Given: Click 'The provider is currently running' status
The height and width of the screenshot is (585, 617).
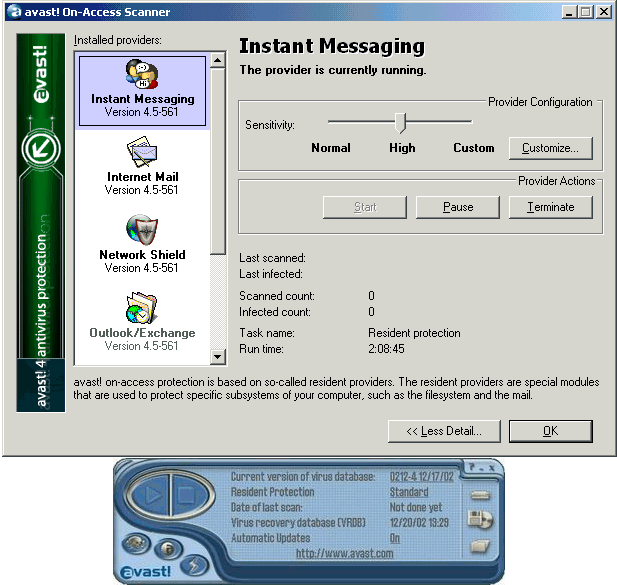Looking at the screenshot, I should [x=333, y=70].
